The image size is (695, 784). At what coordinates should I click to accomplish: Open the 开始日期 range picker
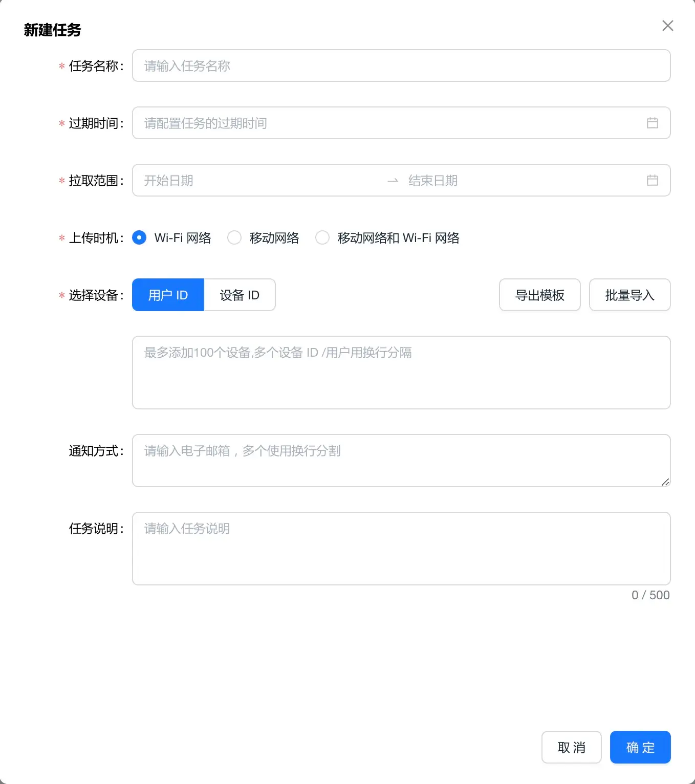(x=256, y=181)
